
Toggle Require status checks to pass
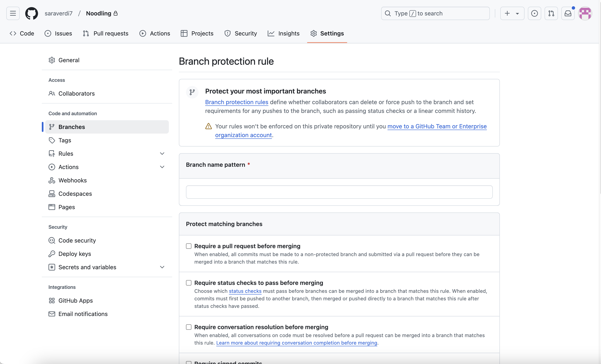click(188, 283)
